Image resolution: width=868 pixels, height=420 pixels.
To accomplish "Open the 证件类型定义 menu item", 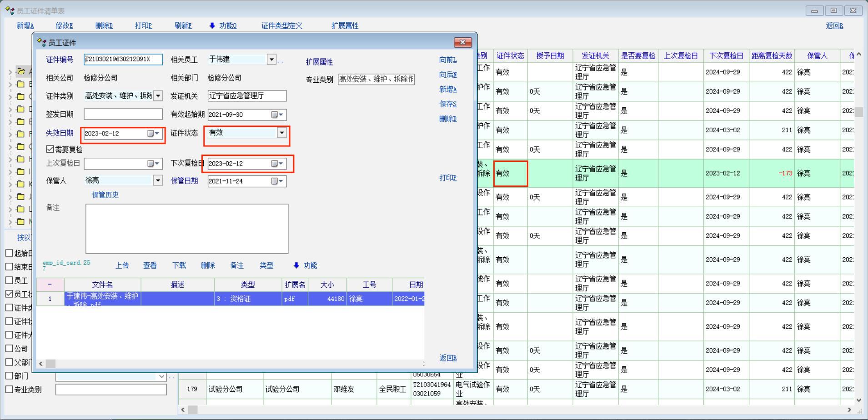I will pyautogui.click(x=281, y=26).
